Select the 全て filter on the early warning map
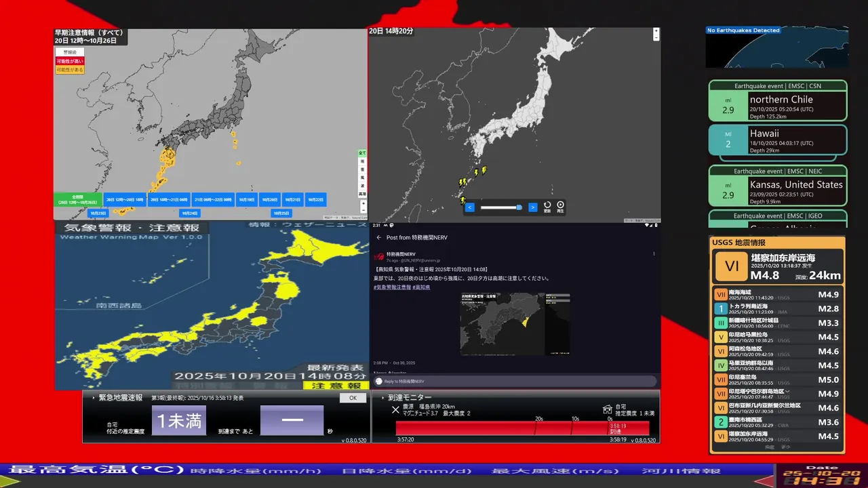This screenshot has height=488, width=868. 362,152
